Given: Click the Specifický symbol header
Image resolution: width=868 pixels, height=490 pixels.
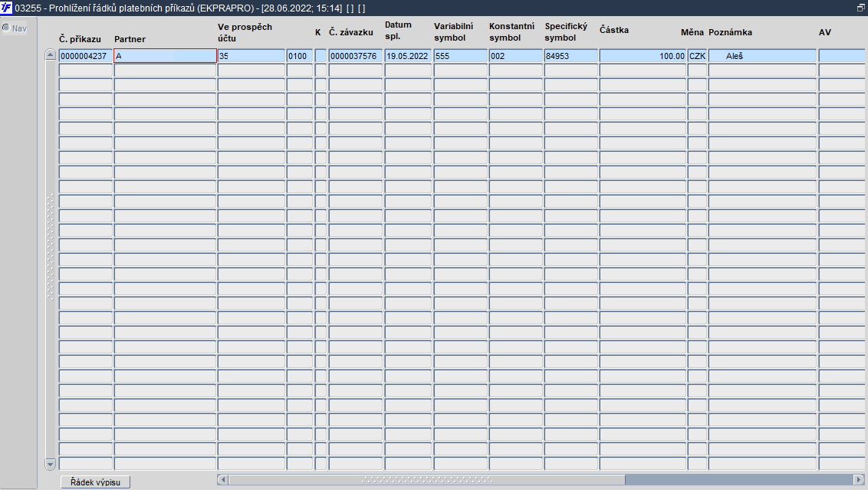Looking at the screenshot, I should (566, 32).
